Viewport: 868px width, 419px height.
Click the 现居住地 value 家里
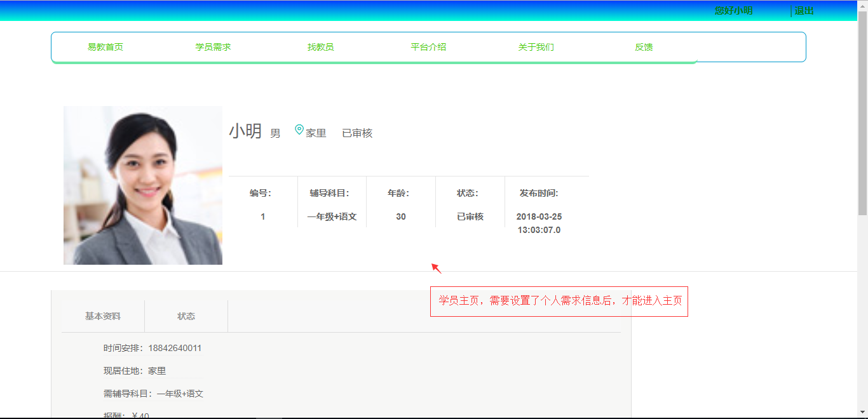157,371
